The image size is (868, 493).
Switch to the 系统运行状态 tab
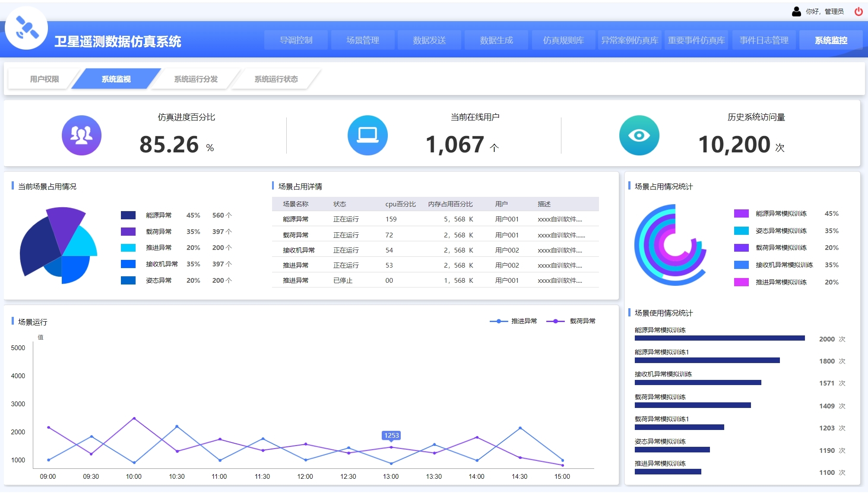coord(276,79)
